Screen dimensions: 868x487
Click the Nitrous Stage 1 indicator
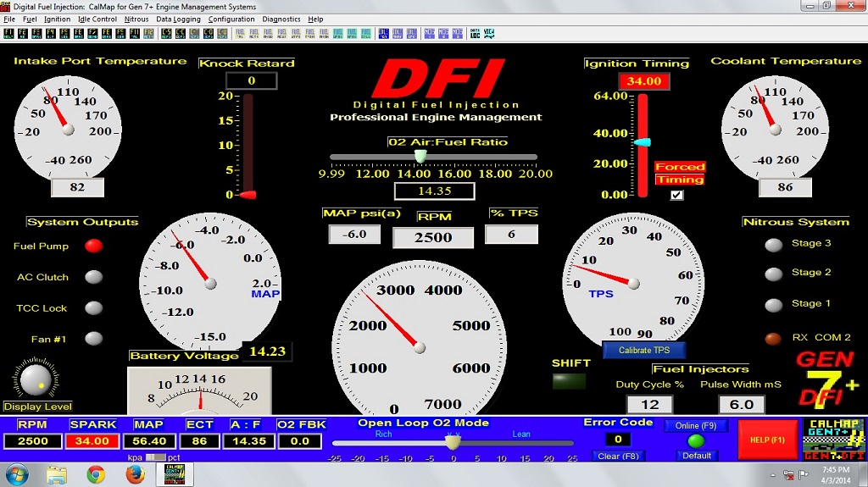[x=773, y=304]
